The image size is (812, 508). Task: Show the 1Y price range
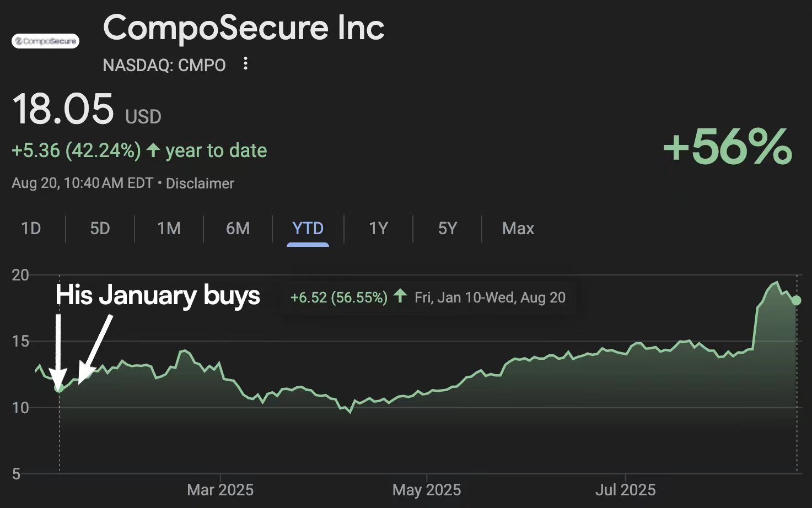378,228
